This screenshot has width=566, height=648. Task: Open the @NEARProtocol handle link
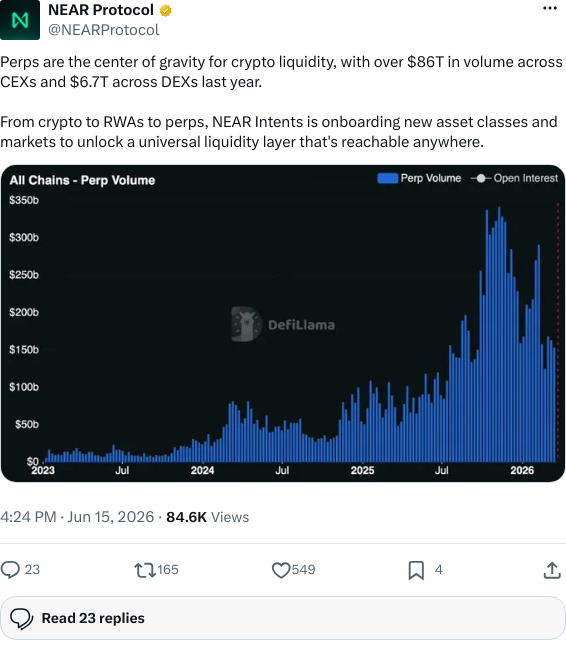click(104, 30)
